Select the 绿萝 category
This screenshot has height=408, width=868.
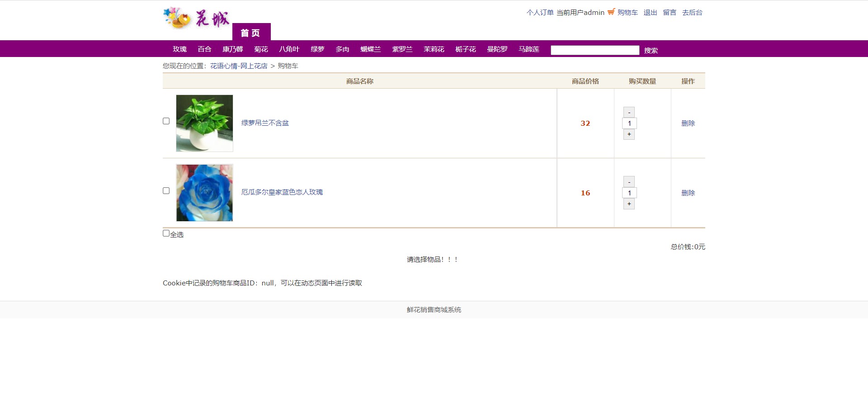click(317, 49)
